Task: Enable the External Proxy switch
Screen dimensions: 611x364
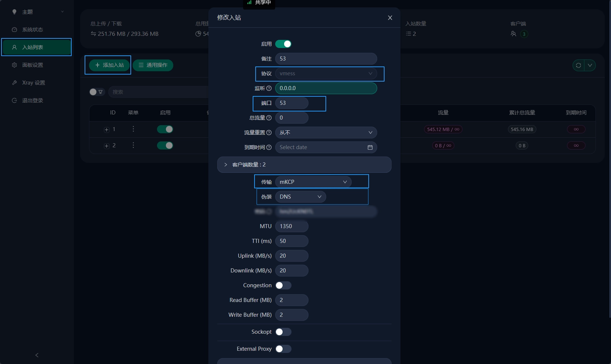Action: tap(283, 349)
